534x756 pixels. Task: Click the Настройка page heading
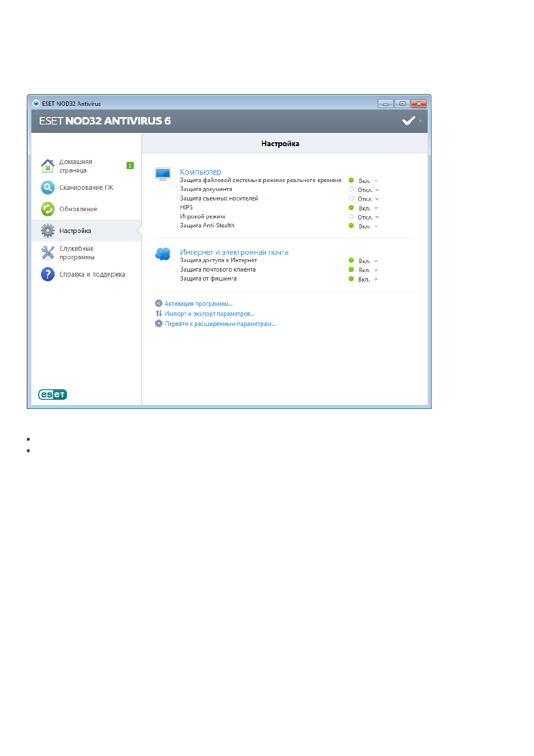pos(280,143)
